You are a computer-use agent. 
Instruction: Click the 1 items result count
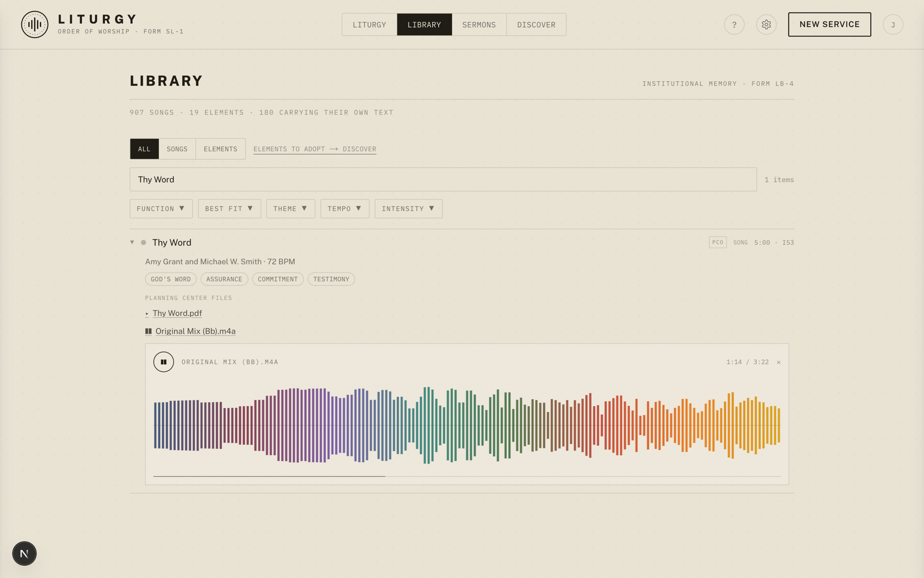pyautogui.click(x=779, y=180)
